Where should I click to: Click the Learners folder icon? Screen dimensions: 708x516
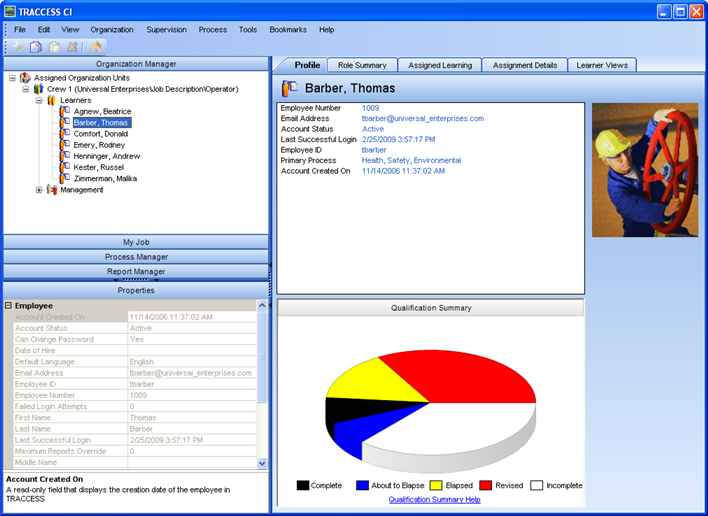[52, 100]
